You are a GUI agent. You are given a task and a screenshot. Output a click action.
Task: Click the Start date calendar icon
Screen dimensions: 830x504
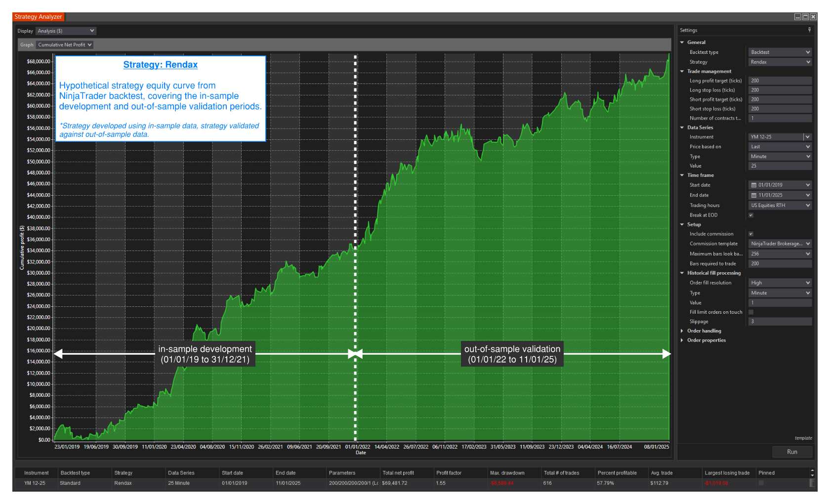pos(754,185)
